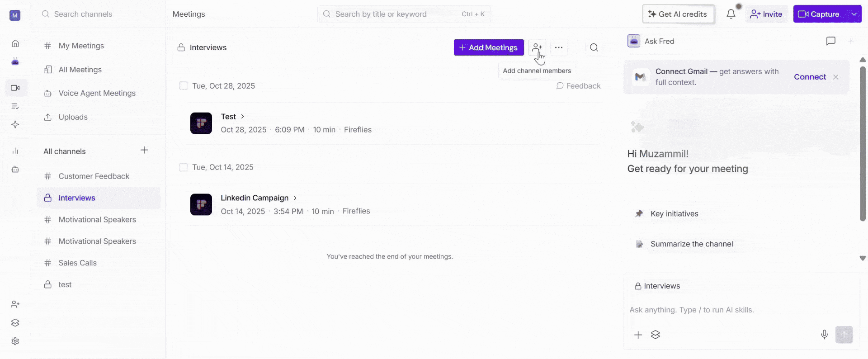Open the Test meeting chevron
This screenshot has height=359, width=868.
pos(243,117)
